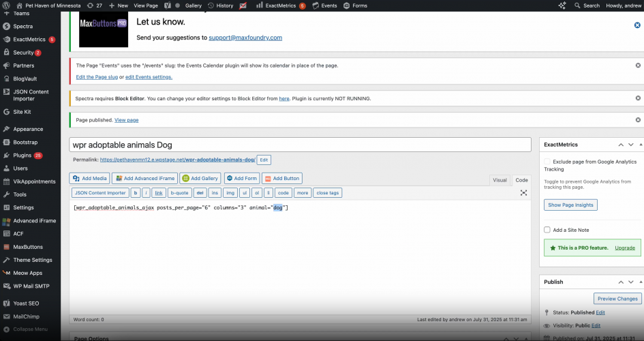
Task: Dismiss the MaxButtons PRO notice
Action: point(637,25)
